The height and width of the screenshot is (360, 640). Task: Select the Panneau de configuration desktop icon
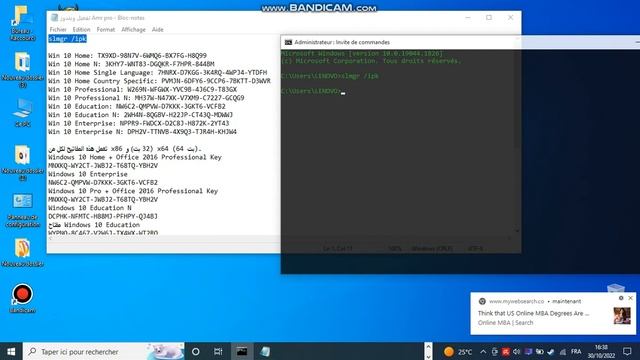pyautogui.click(x=22, y=210)
